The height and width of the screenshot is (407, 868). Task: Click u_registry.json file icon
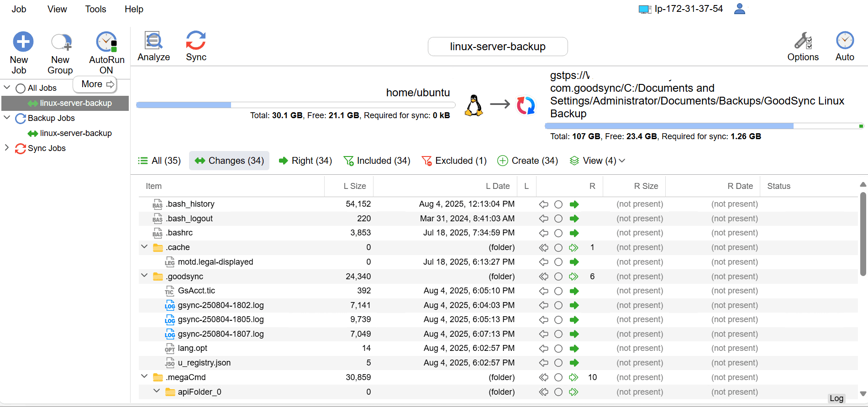point(170,363)
